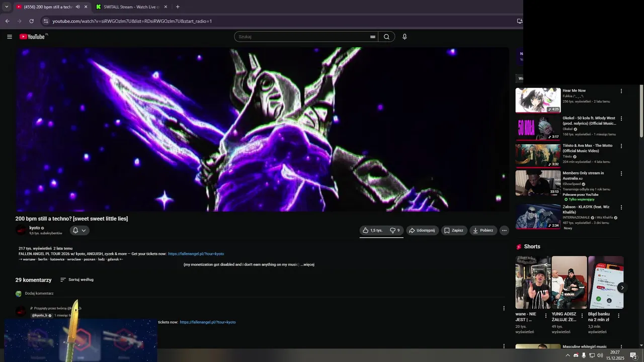Open options for YUNG ADISZ short
This screenshot has width=644, height=362.
(x=582, y=316)
